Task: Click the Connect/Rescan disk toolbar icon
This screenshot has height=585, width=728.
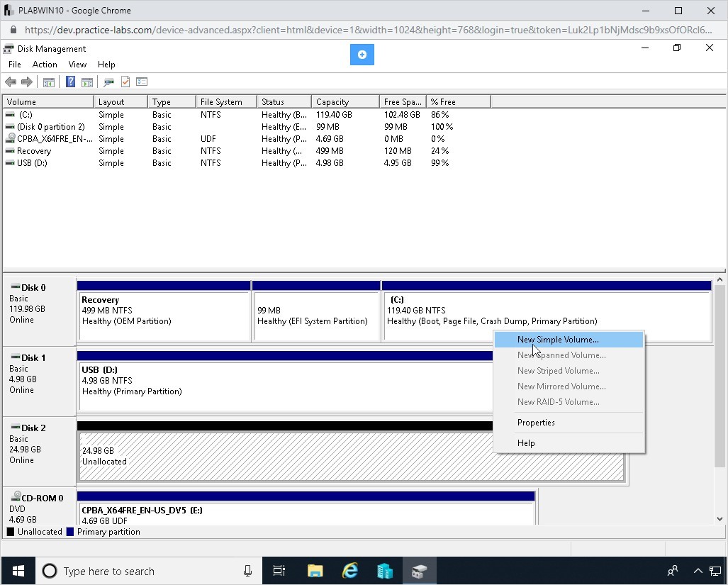Action: [x=108, y=82]
